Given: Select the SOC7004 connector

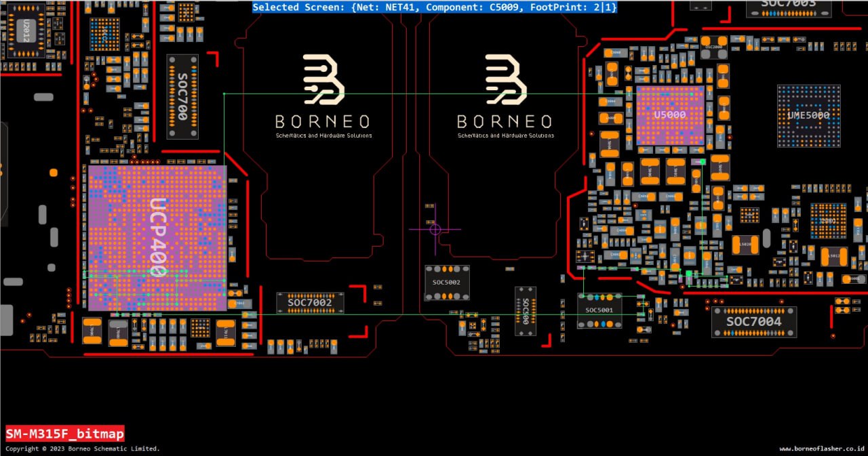Looking at the screenshot, I should (x=753, y=322).
